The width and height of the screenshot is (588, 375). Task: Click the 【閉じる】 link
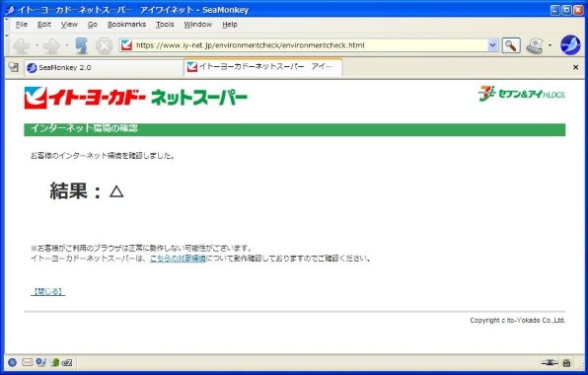coord(48,291)
